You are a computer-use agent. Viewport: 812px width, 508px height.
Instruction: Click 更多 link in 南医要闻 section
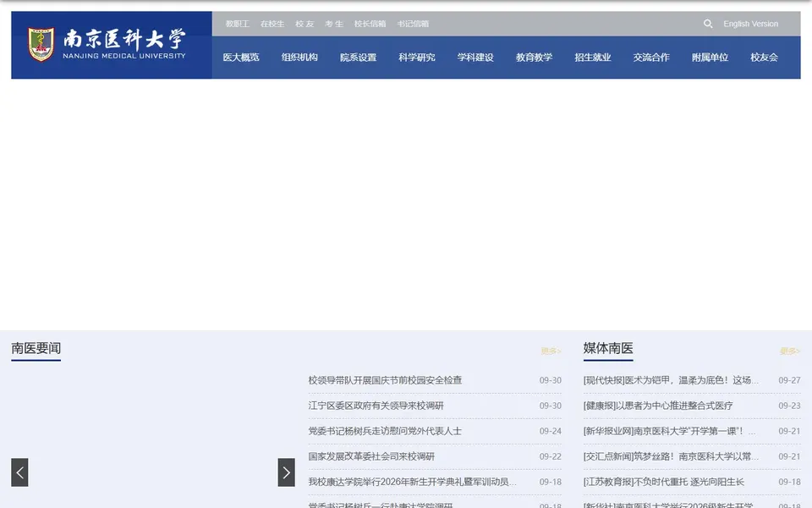tap(551, 351)
